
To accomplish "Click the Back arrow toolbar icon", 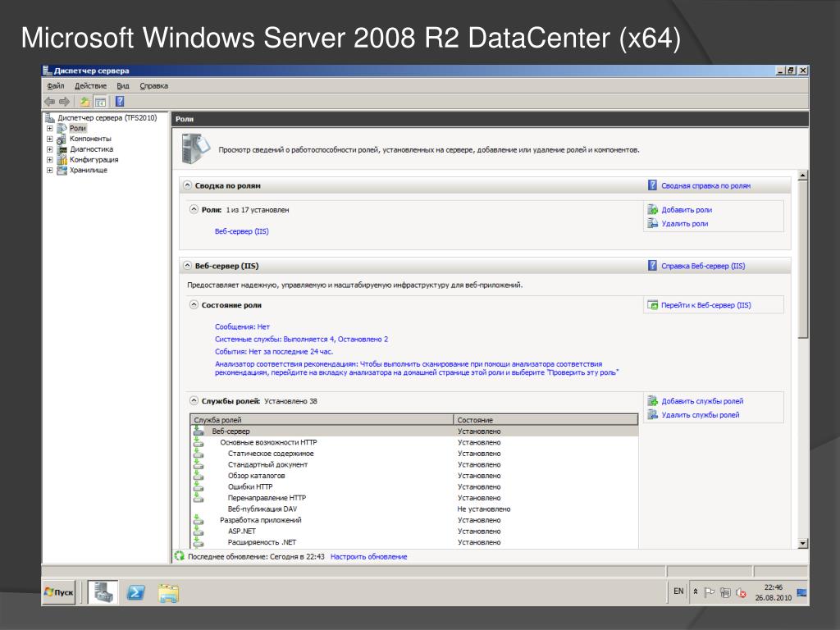I will 50,101.
